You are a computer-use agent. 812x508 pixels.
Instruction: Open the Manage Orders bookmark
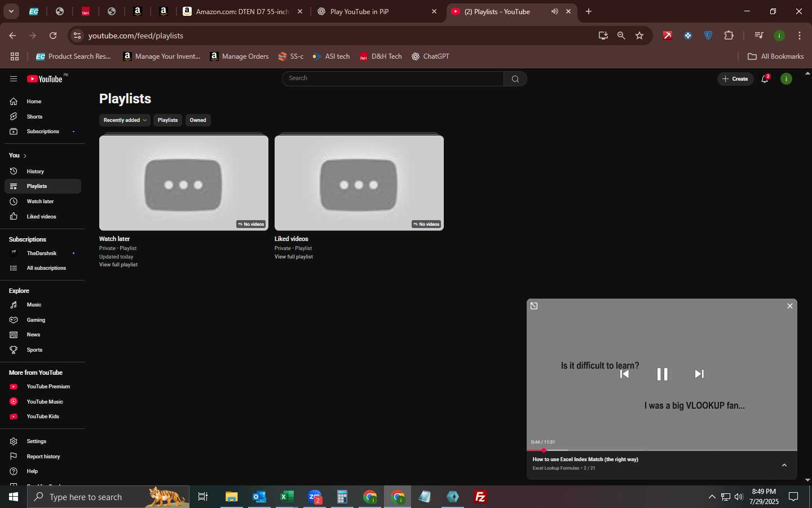(239, 56)
